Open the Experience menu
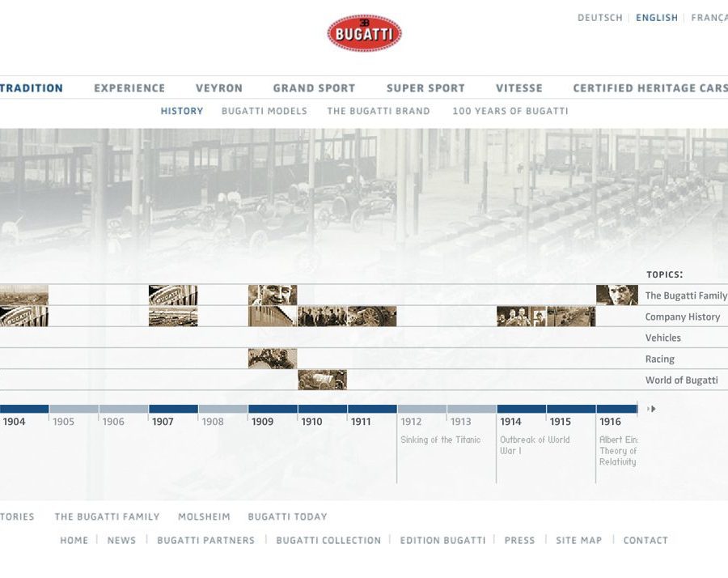 129,88
